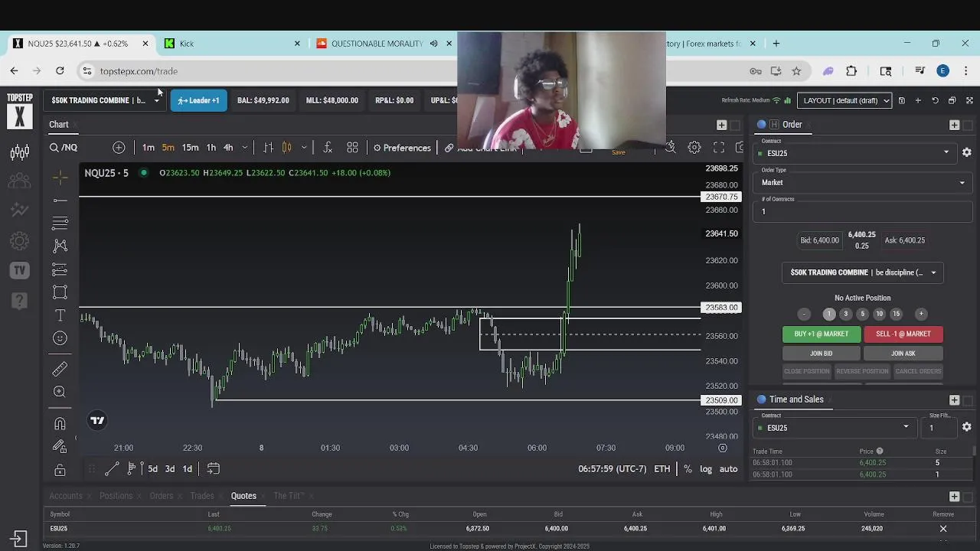Screen dimensions: 980x551
Task: Select 1 contract quick-size button
Action: pos(828,314)
